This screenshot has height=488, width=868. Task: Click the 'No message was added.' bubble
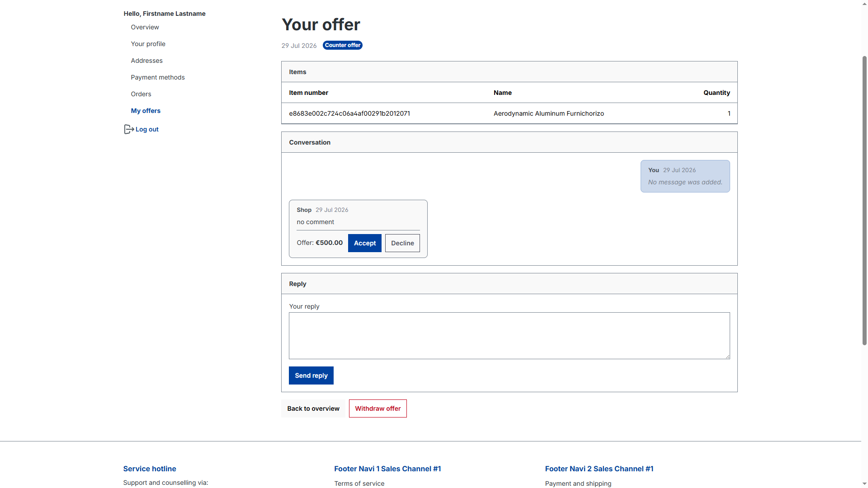pyautogui.click(x=685, y=176)
